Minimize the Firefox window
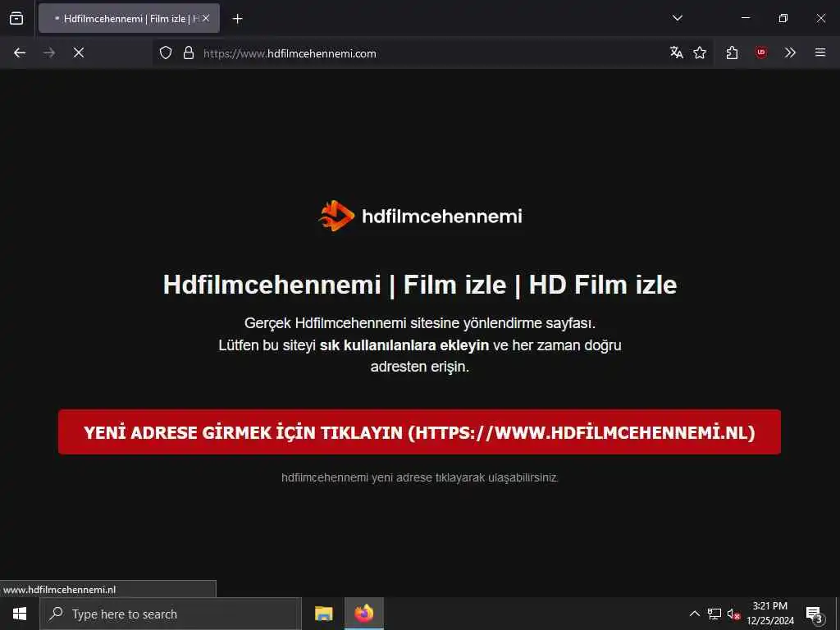The width and height of the screenshot is (840, 630). coord(746,18)
